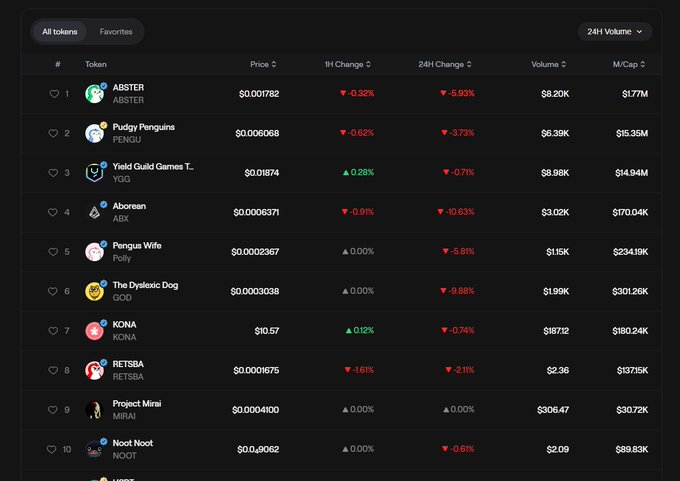This screenshot has width=680, height=481.
Task: Click verified badge on RETSBA logo
Action: click(104, 362)
